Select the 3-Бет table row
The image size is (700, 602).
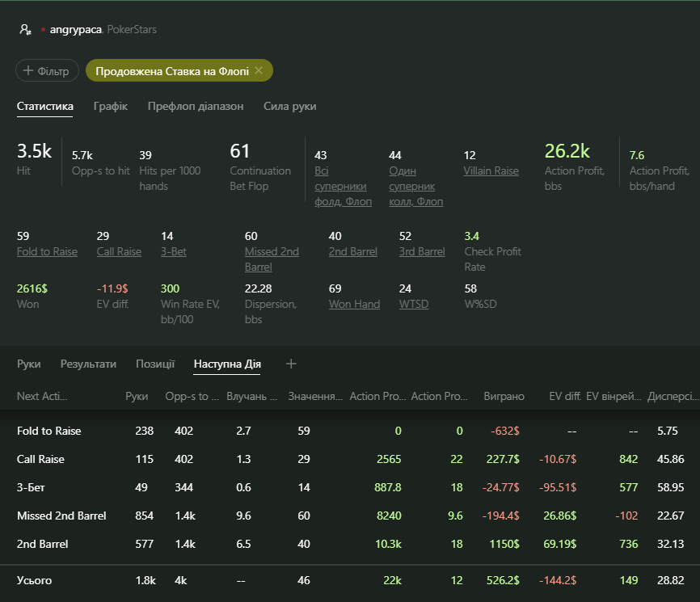[x=350, y=487]
